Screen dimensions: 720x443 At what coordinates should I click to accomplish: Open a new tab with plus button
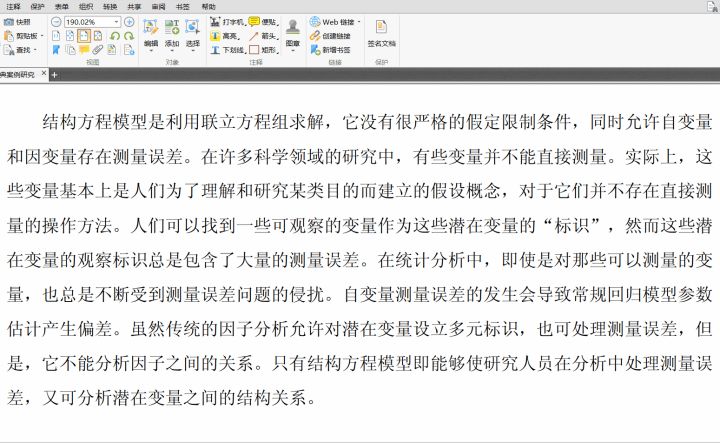click(x=54, y=75)
